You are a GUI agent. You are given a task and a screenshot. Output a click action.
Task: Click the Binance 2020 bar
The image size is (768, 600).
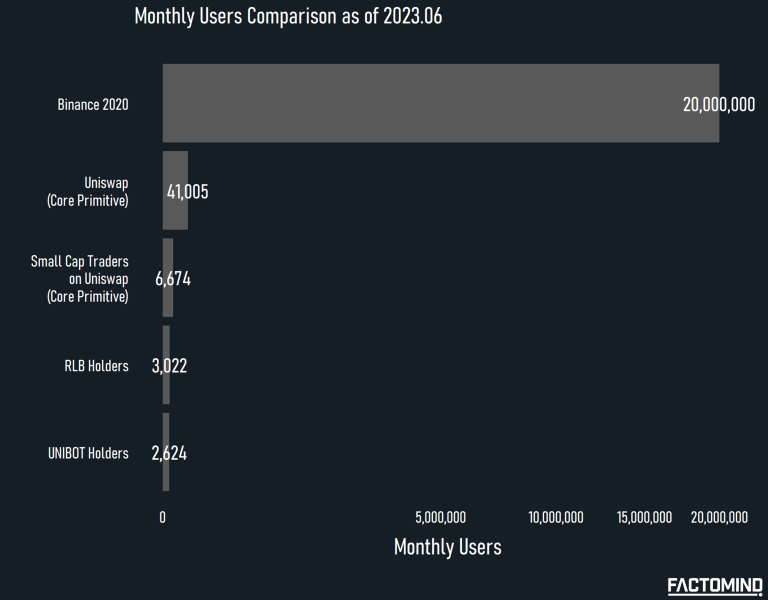(441, 103)
